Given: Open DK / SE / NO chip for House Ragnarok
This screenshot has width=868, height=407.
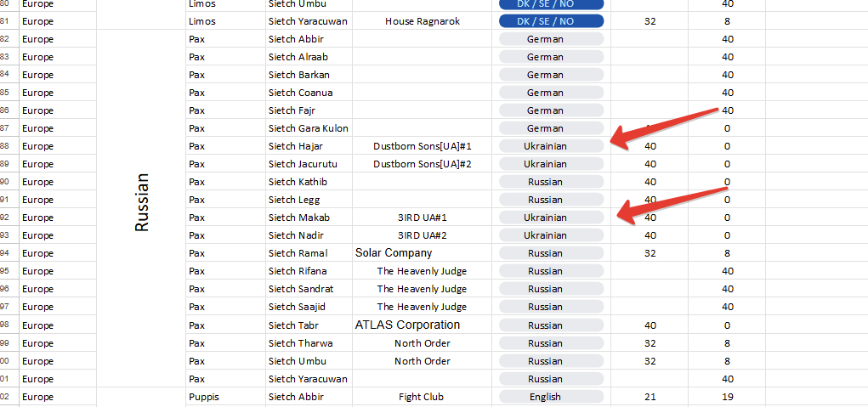Looking at the screenshot, I should (551, 21).
